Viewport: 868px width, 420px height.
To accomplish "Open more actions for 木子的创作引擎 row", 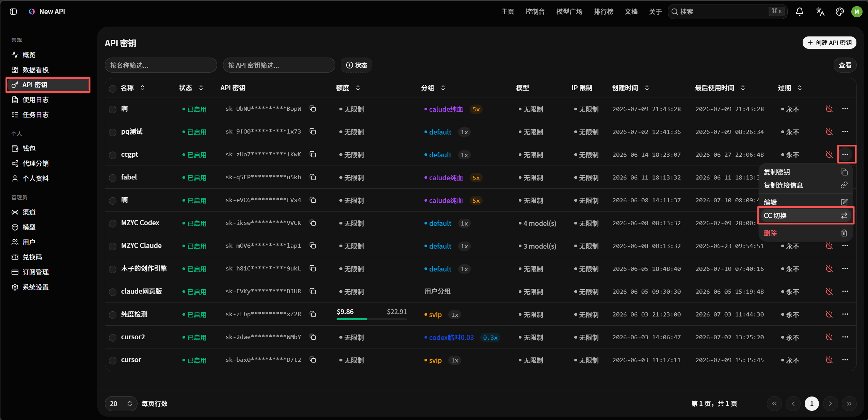I will click(845, 268).
